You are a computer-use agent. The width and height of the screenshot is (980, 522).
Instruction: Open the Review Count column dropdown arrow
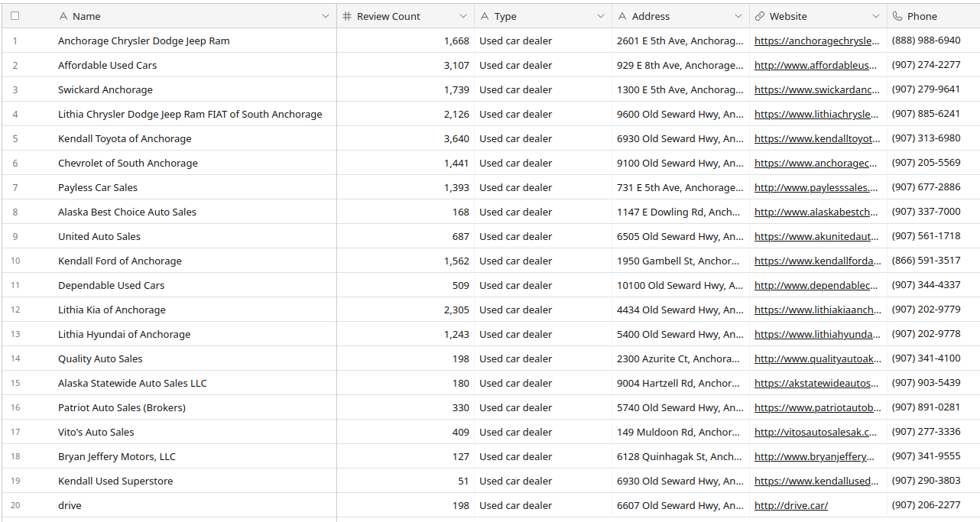click(463, 16)
